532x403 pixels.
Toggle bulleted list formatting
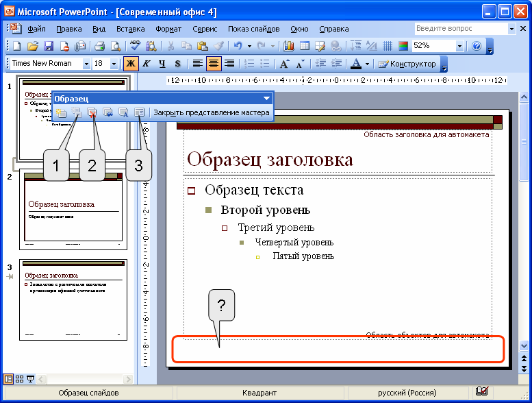point(265,64)
